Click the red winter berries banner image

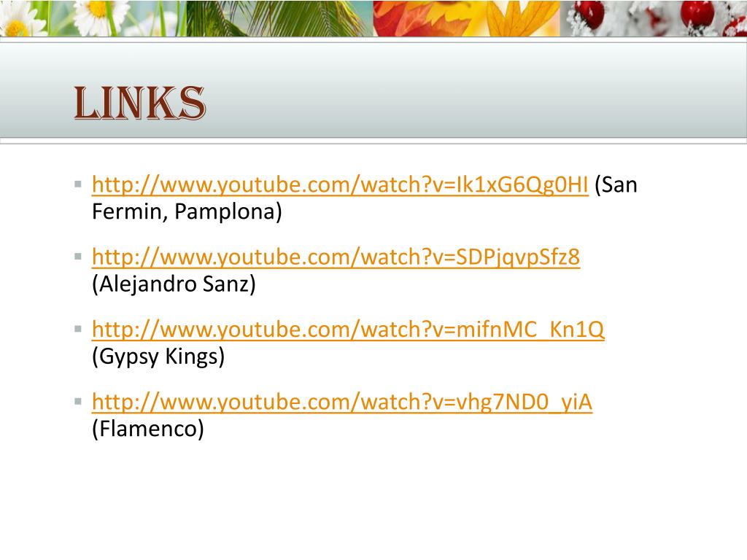(x=654, y=18)
